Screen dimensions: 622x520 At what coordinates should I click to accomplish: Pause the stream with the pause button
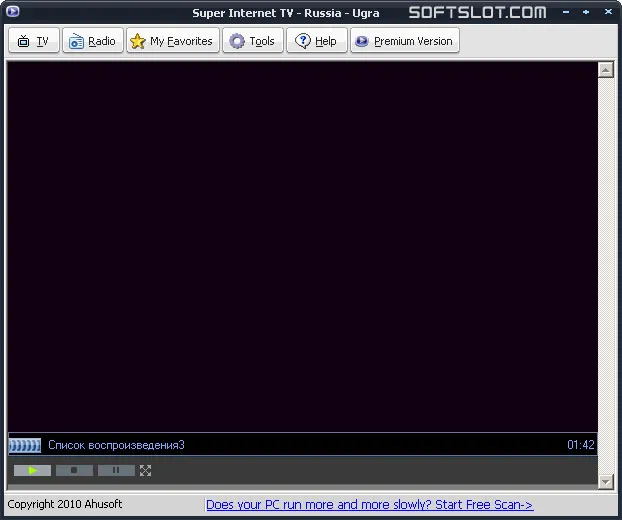click(x=116, y=470)
